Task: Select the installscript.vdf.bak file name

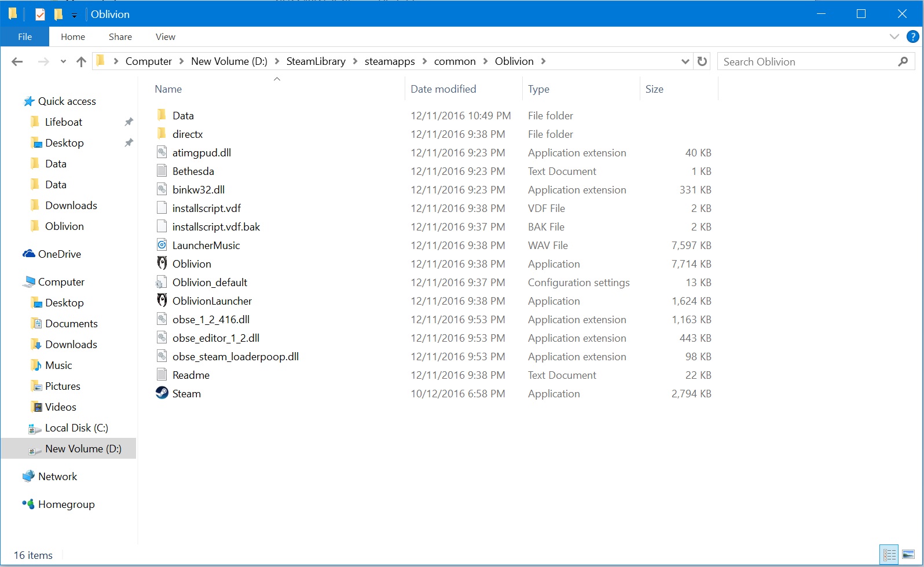Action: pos(216,226)
